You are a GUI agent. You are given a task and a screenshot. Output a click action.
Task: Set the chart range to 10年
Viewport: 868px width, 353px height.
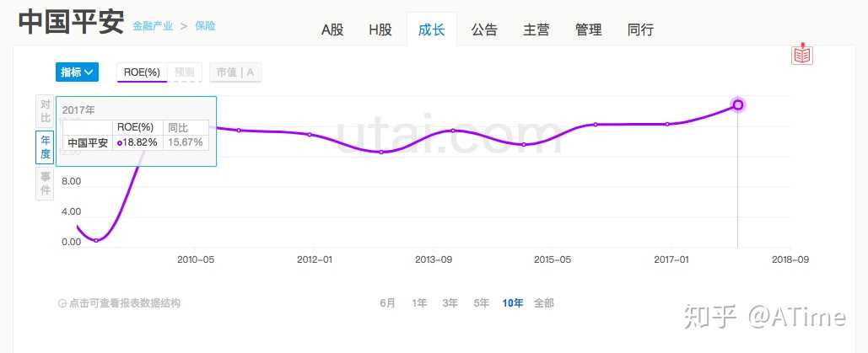(513, 303)
